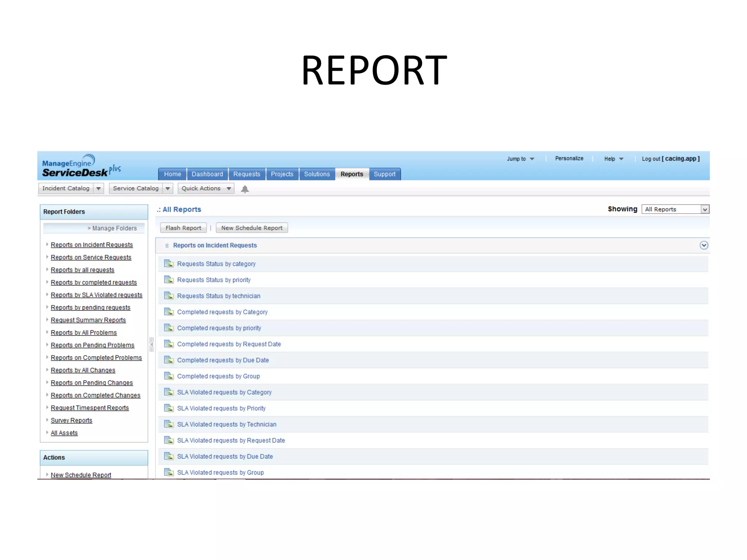Image resolution: width=747 pixels, height=560 pixels.
Task: Open Reports by all requests folder
Action: (82, 270)
